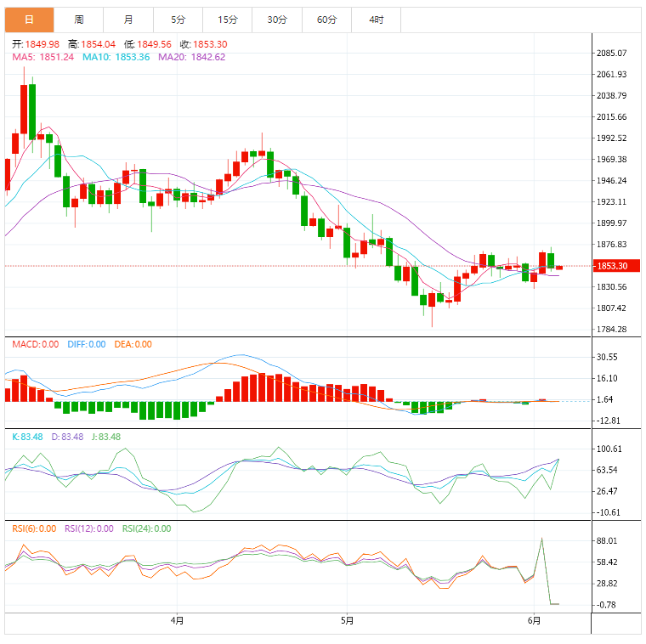Click the RSI(6): 0.00 label
The width and height of the screenshot is (646, 644).
pos(34,528)
